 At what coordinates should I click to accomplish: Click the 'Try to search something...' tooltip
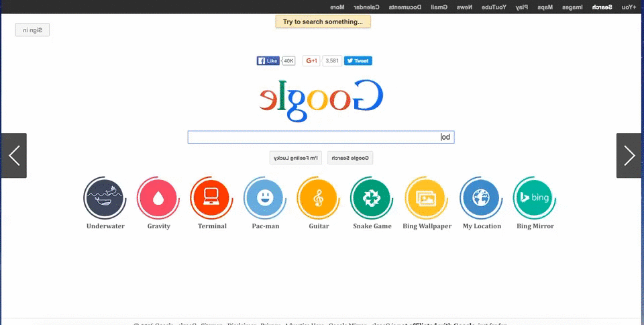point(323,21)
